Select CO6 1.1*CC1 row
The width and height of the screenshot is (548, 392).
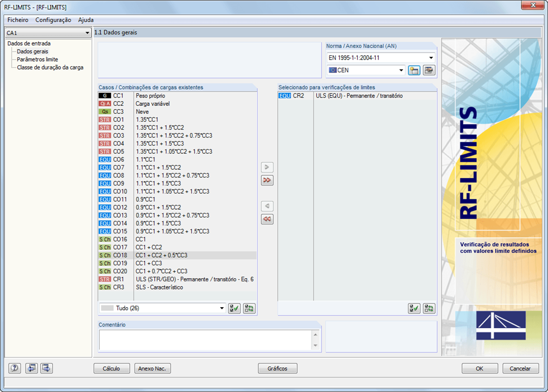pos(177,159)
